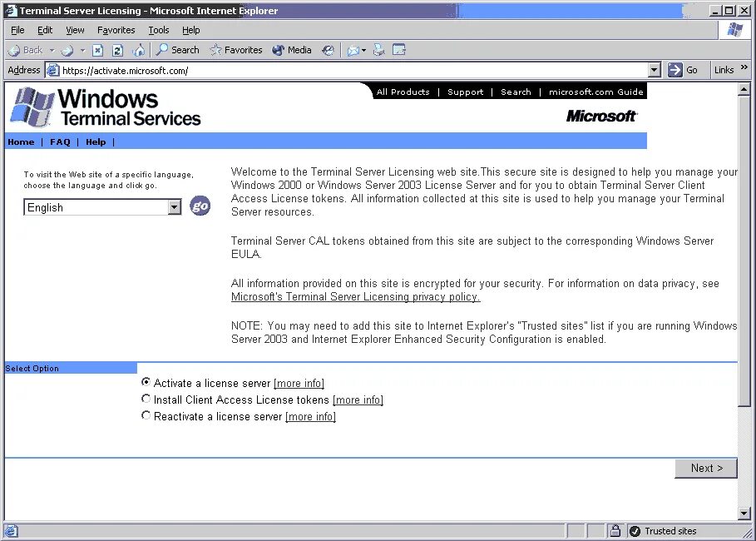
Task: Open the Mail dropdown arrow
Action: [x=364, y=50]
